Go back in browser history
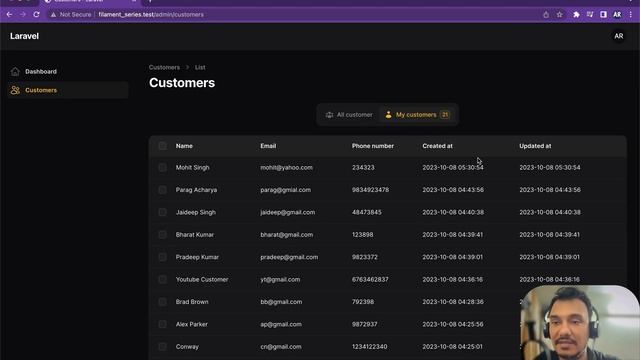This screenshot has height=360, width=640. pyautogui.click(x=9, y=14)
